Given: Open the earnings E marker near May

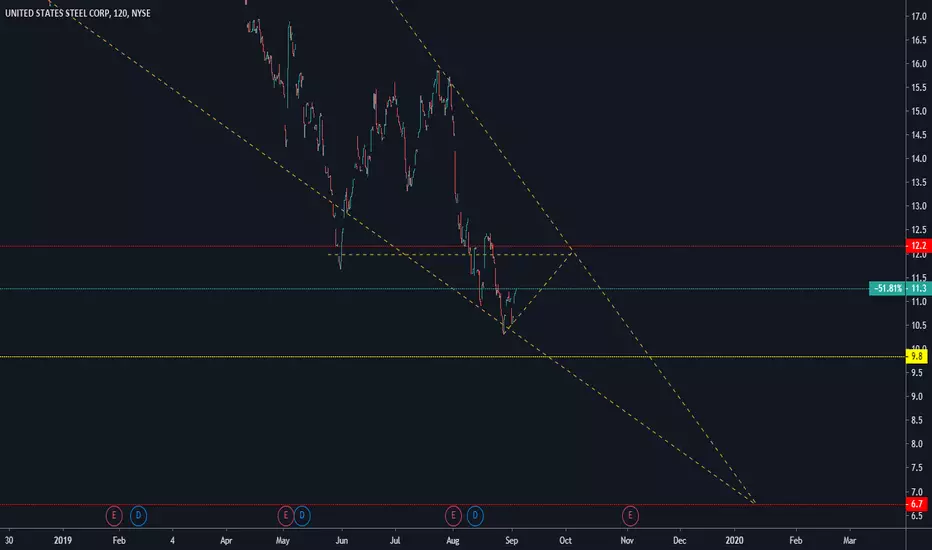Looking at the screenshot, I should [285, 516].
